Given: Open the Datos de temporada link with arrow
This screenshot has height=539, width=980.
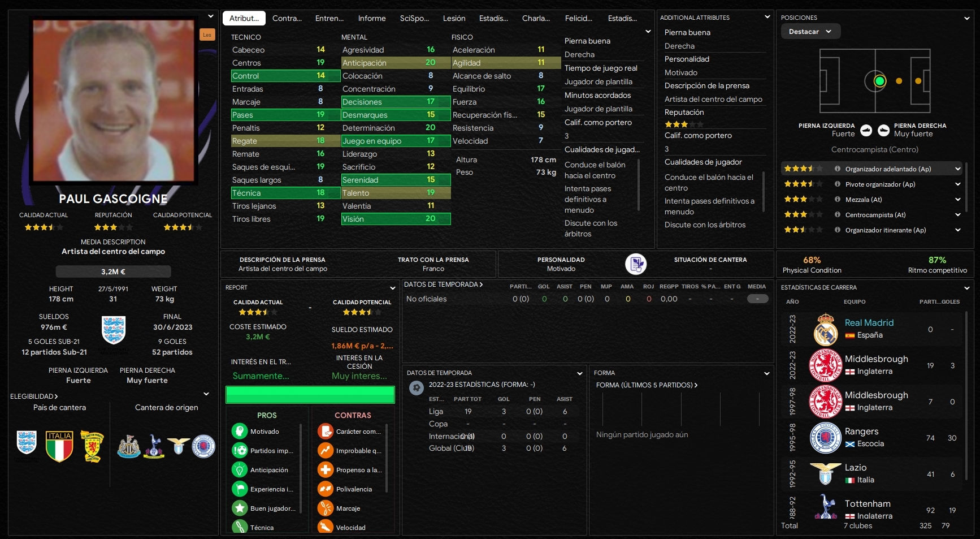Looking at the screenshot, I should pyautogui.click(x=444, y=284).
